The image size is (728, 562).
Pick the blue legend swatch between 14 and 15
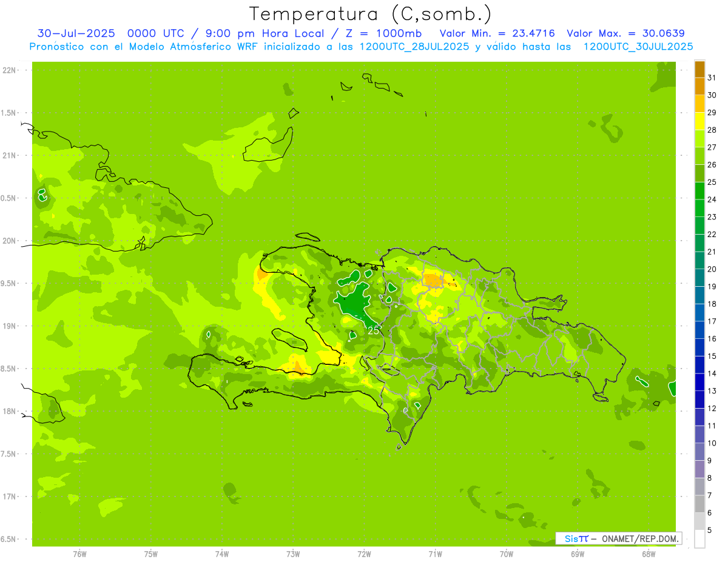tap(699, 365)
